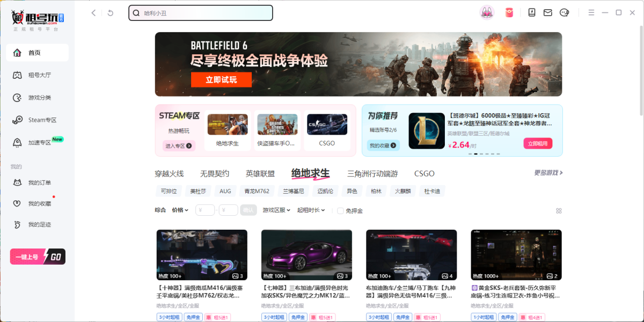Switch to the 英雄联盟 game tab

(x=260, y=174)
